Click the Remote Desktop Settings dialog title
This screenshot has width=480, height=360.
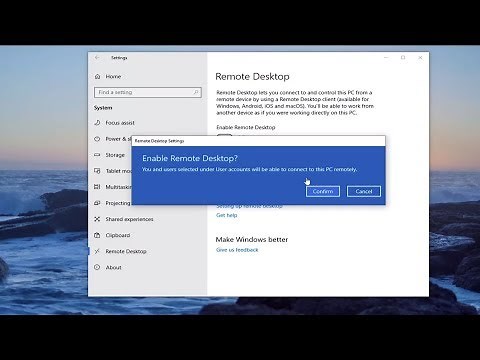pos(159,141)
